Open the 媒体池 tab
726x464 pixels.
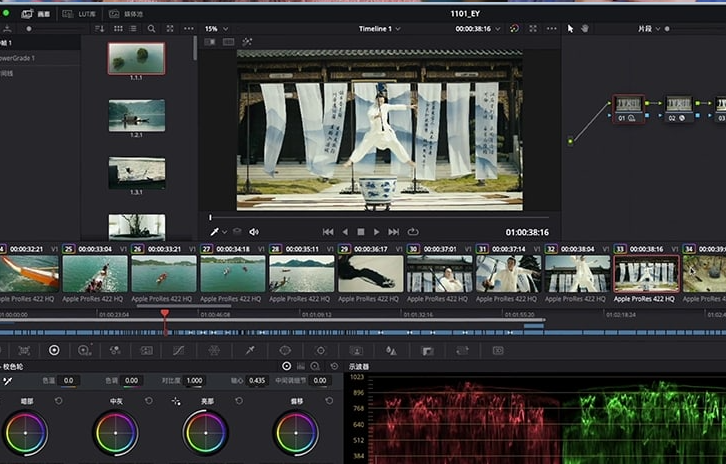click(129, 14)
